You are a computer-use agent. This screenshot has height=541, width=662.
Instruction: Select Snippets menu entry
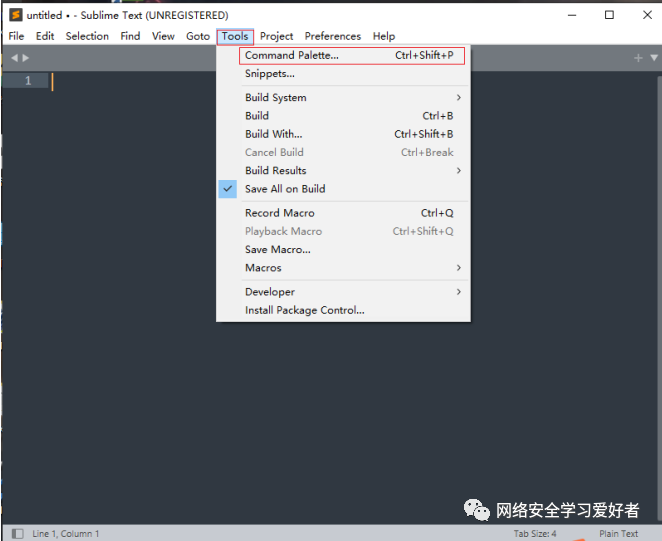tap(343, 73)
